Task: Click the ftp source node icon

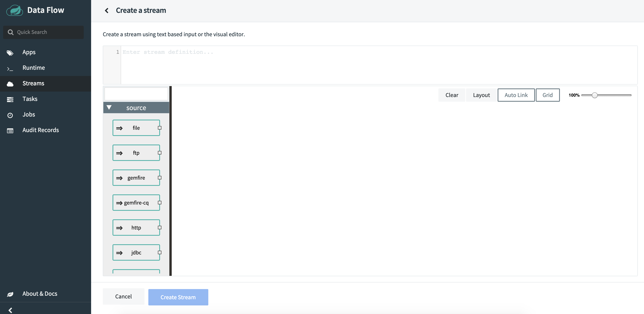Action: (119, 153)
